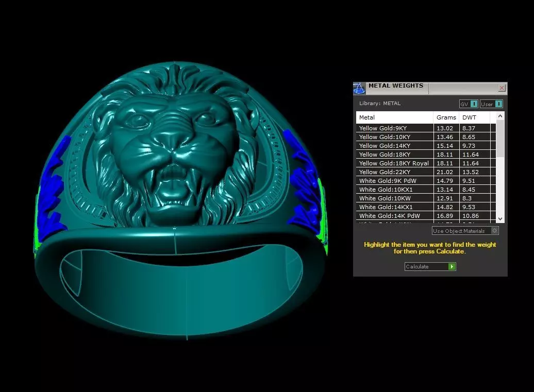Click the Calculate button label
Screen dimensions: 534x392
pos(417,267)
